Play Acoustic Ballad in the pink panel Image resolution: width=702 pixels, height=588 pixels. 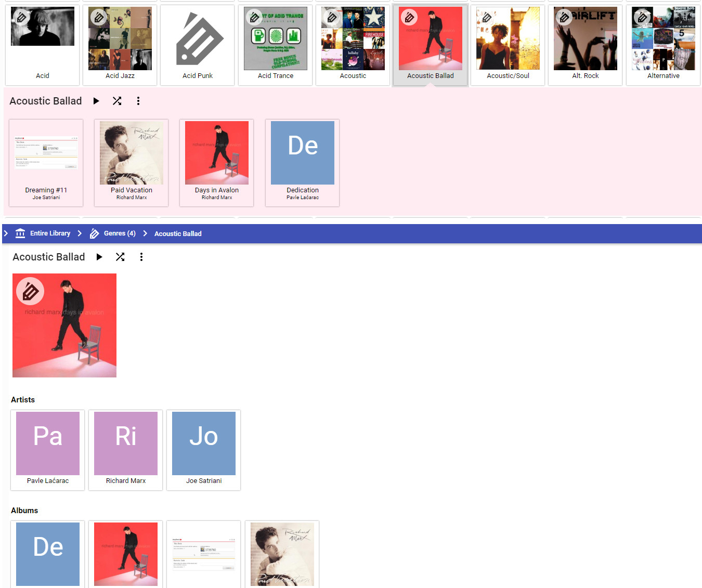[96, 101]
